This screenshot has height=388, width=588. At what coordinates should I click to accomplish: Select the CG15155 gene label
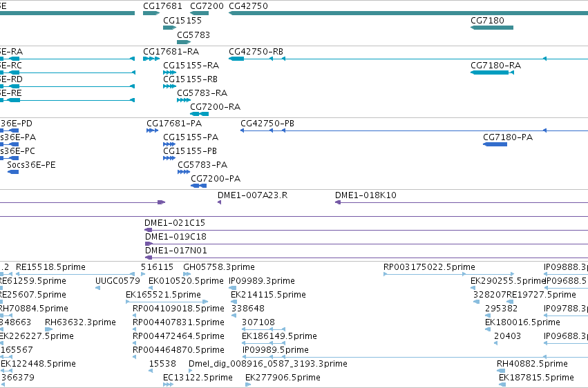[x=182, y=20]
